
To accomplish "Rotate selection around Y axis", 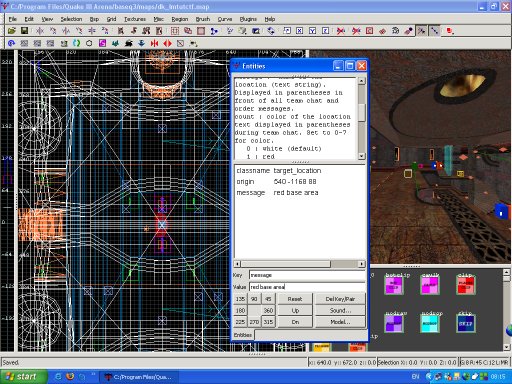I will pyautogui.click(x=79, y=31).
